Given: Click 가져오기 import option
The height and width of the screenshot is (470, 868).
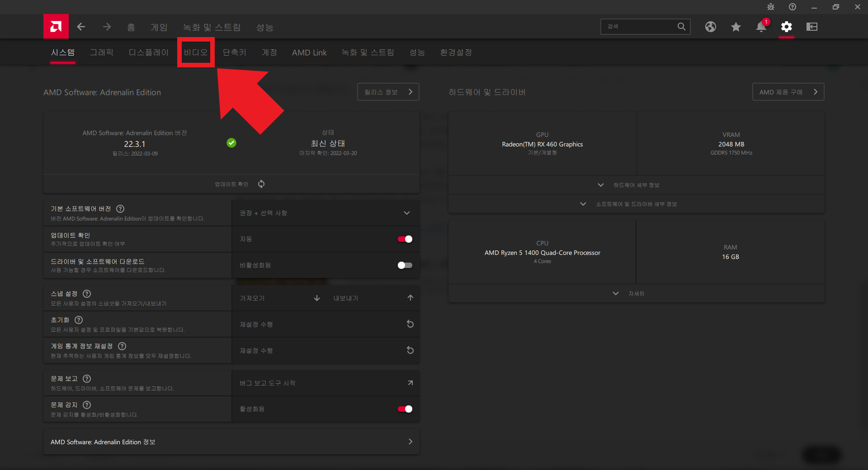Looking at the screenshot, I should pyautogui.click(x=252, y=298).
